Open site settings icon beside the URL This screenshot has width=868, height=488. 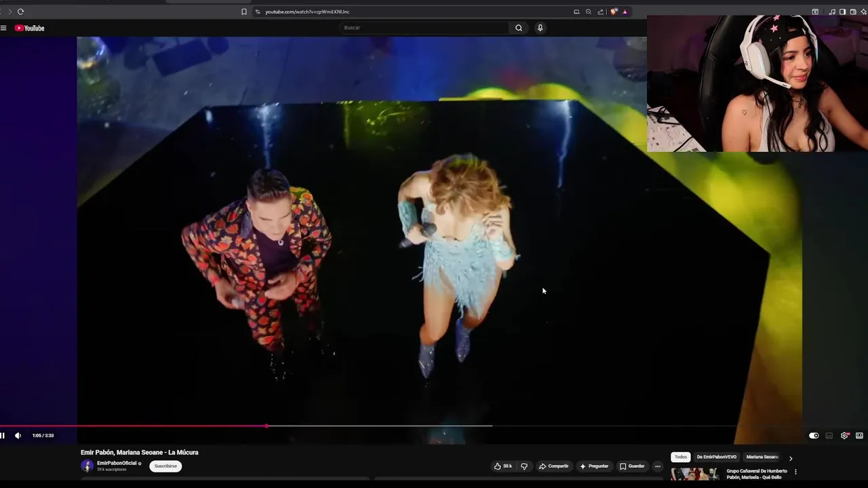click(258, 12)
